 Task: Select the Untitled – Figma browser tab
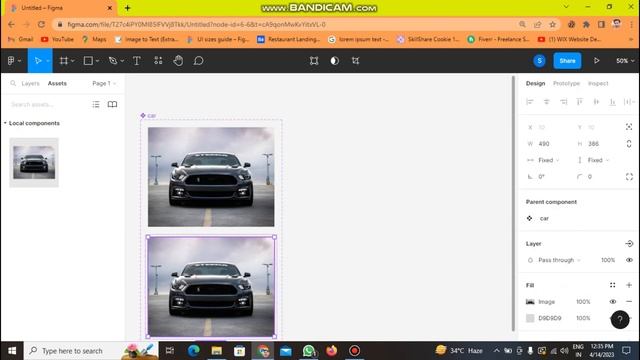point(61,8)
